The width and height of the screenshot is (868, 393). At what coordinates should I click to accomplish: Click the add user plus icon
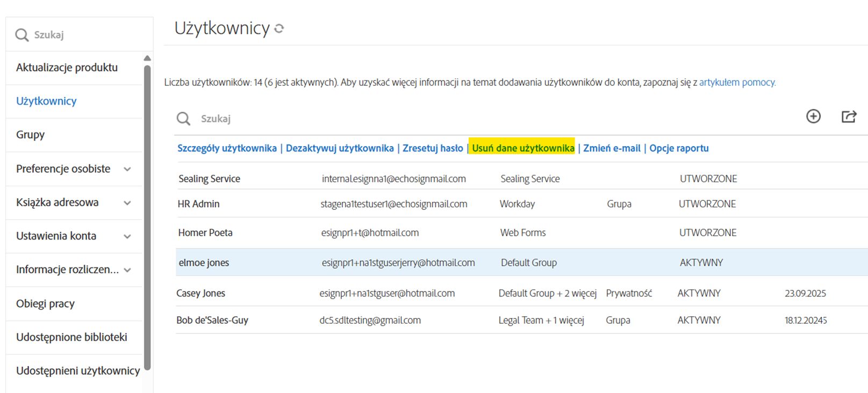[x=813, y=116]
